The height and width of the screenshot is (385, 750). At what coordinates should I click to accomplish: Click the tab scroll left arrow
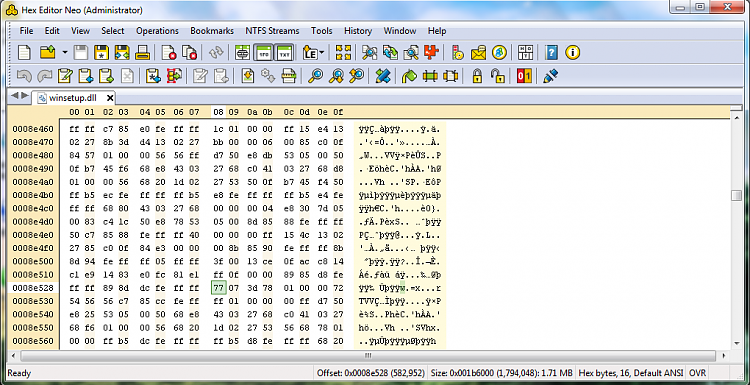pos(15,96)
